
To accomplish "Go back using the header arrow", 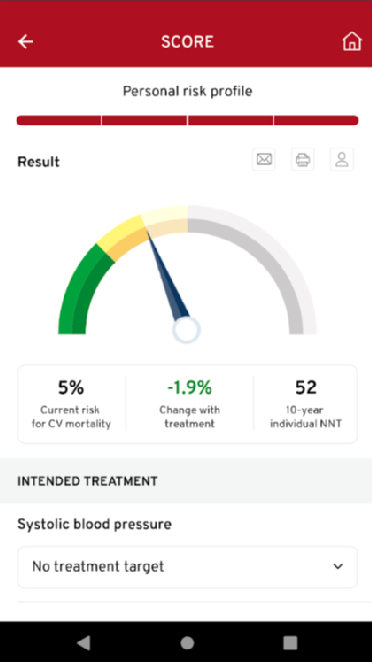I will click(25, 42).
